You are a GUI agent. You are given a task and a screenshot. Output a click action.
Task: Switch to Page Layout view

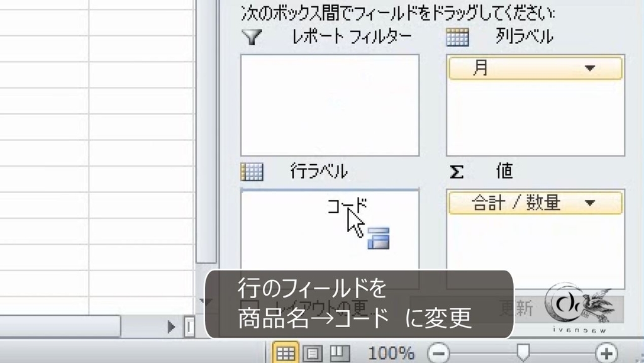point(313,353)
